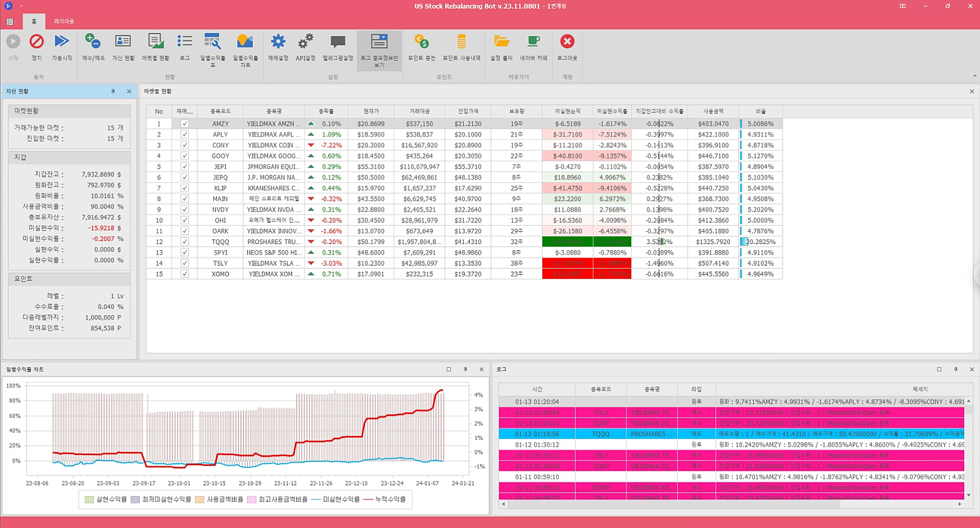Viewport: 980px width, 528px height.
Task: Collapse the ribbon with the chevron
Action: [974, 77]
